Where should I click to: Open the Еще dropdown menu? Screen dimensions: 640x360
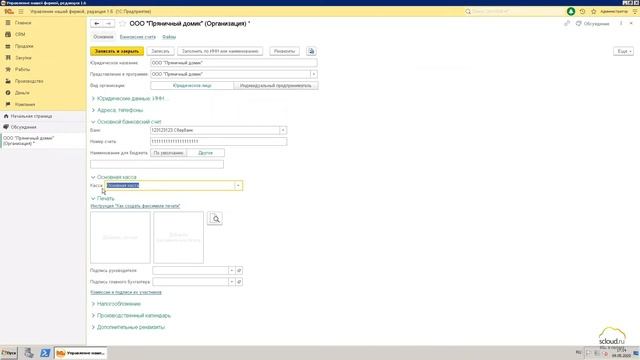click(623, 51)
